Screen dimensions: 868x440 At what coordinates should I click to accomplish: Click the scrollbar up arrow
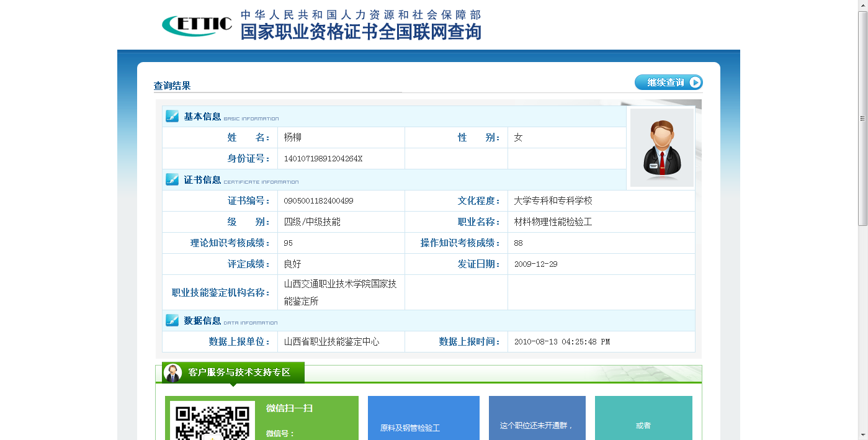point(862,5)
